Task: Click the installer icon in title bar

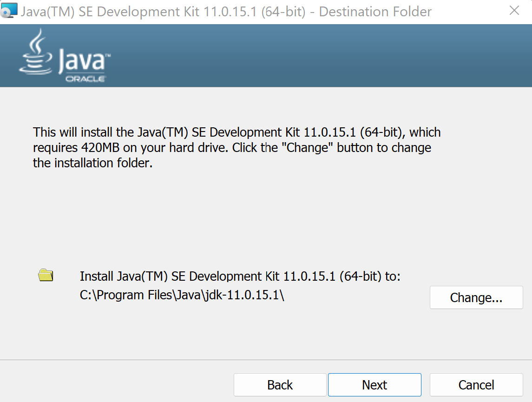Action: [x=9, y=11]
